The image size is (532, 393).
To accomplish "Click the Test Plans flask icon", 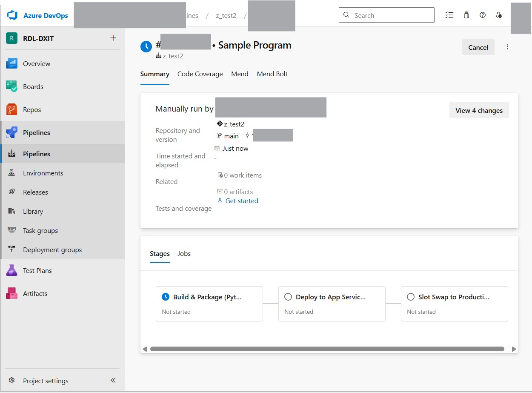I will [x=11, y=270].
